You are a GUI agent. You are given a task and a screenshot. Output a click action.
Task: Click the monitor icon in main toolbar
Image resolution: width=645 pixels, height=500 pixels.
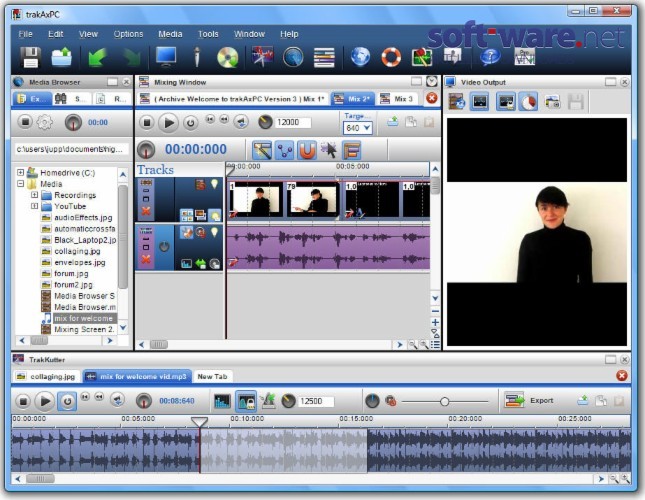[166, 57]
